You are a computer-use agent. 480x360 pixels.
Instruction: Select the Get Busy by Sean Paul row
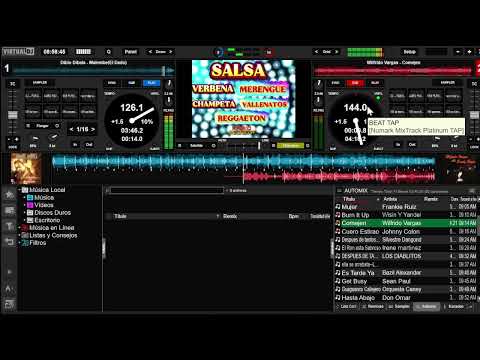[x=406, y=281]
